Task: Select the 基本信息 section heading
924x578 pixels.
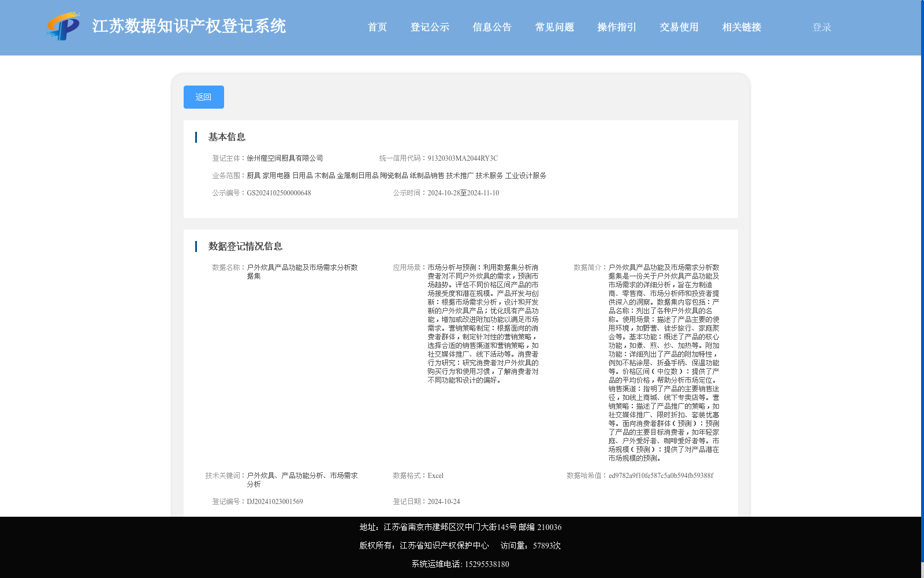Action: (x=227, y=137)
